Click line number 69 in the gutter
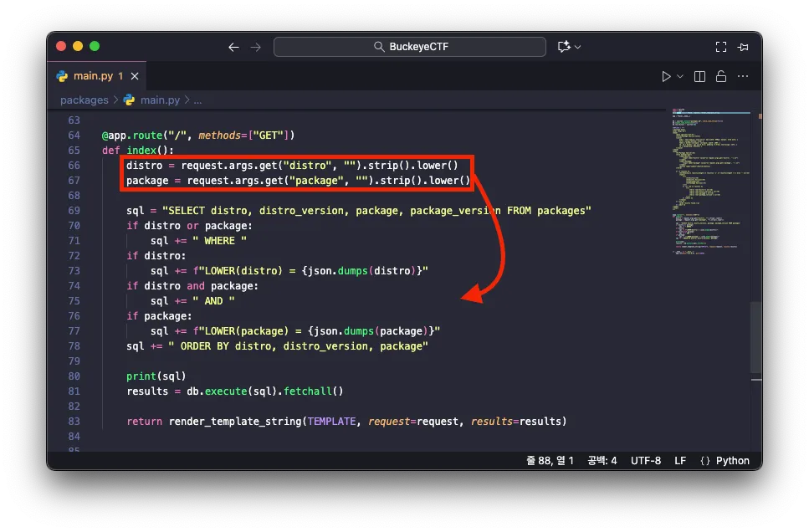809x532 pixels. [x=74, y=211]
